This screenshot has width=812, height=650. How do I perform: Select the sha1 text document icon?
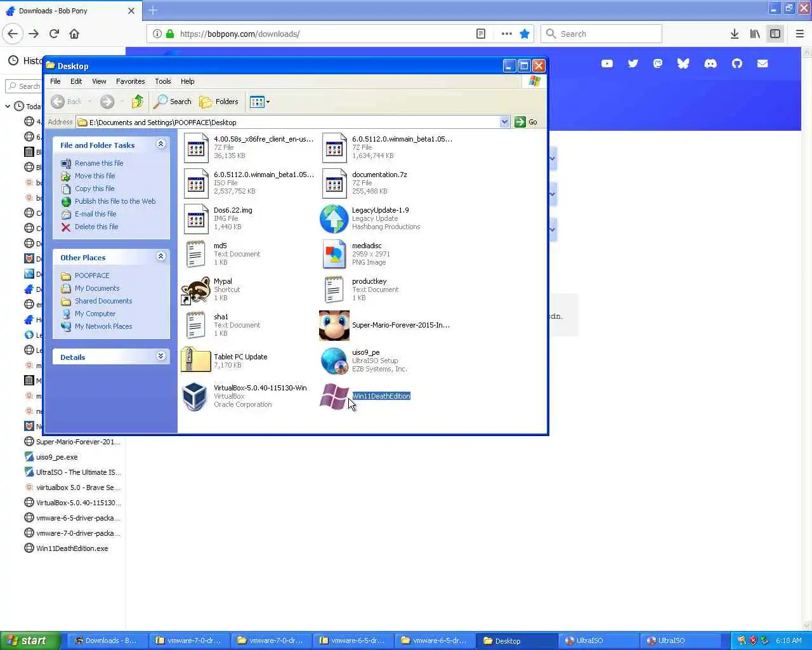point(195,326)
